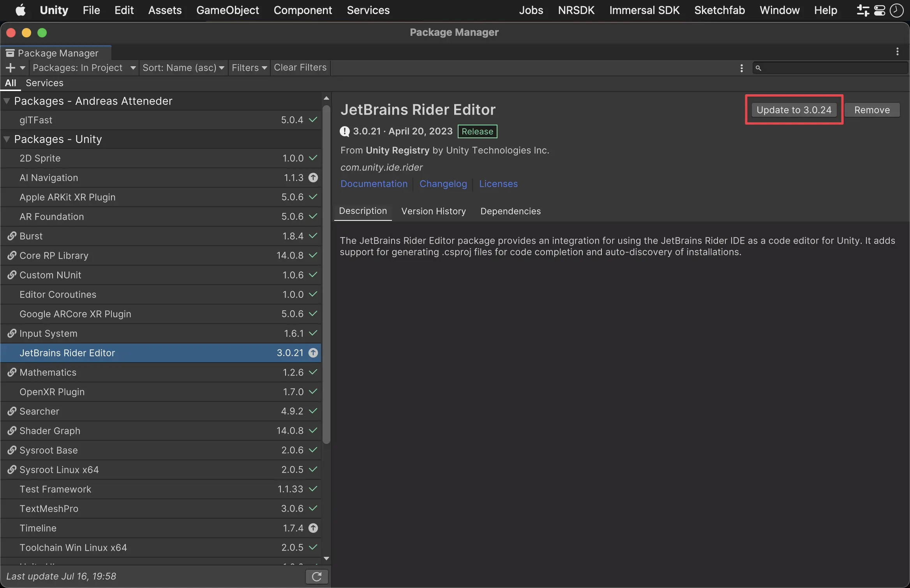Open the window three-dot menu at top right

pyautogui.click(x=898, y=51)
